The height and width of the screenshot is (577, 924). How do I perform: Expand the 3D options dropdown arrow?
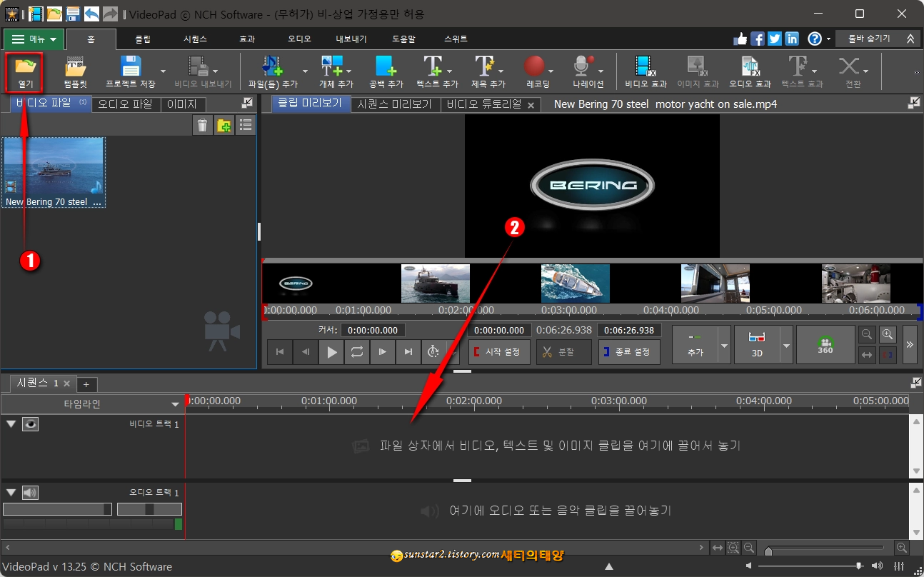786,345
